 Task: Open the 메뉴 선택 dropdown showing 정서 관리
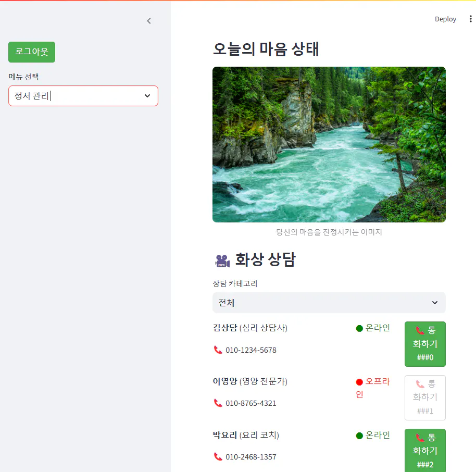(x=83, y=96)
